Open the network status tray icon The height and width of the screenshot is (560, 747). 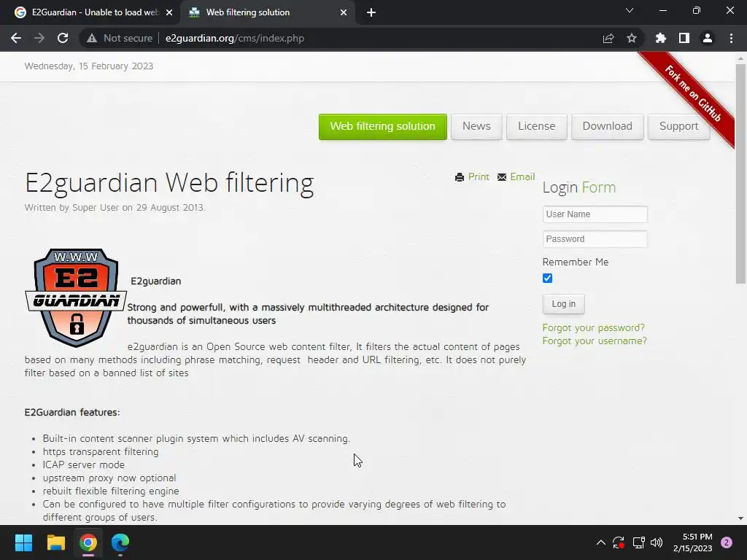[x=638, y=542]
